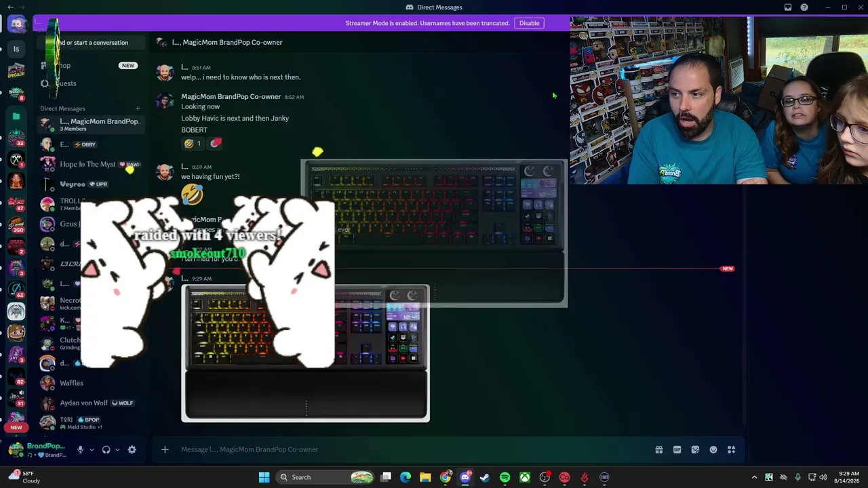Click the BrandPop user profile panel
This screenshot has width=868, height=488.
37,449
